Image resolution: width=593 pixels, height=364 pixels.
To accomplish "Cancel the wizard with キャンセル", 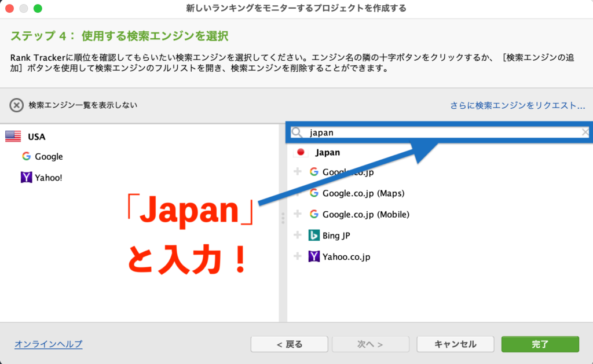I will click(455, 344).
